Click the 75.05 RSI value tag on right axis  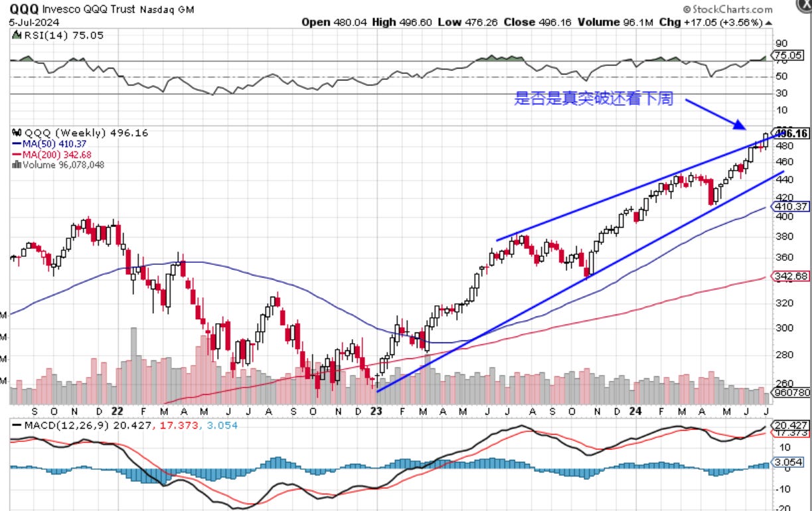point(789,55)
